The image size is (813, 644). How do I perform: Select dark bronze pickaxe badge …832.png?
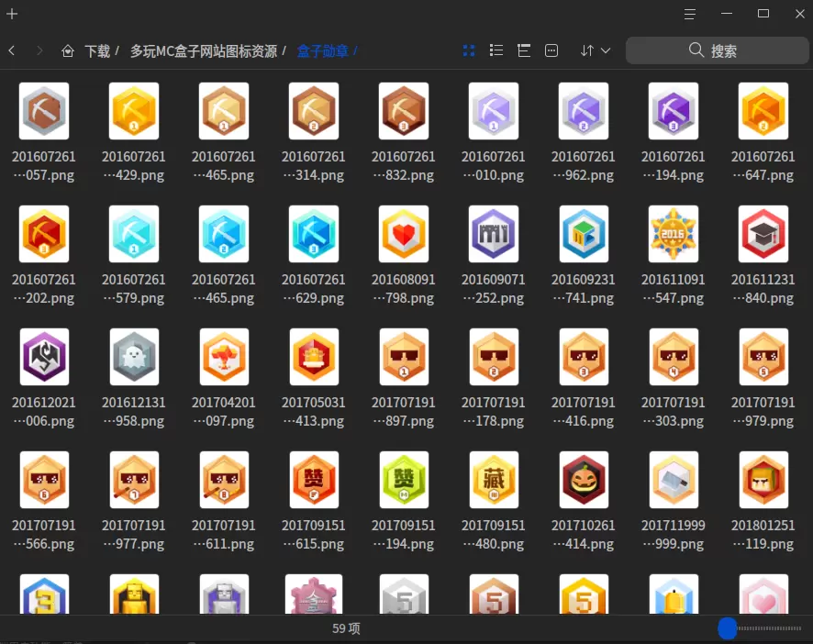(404, 111)
